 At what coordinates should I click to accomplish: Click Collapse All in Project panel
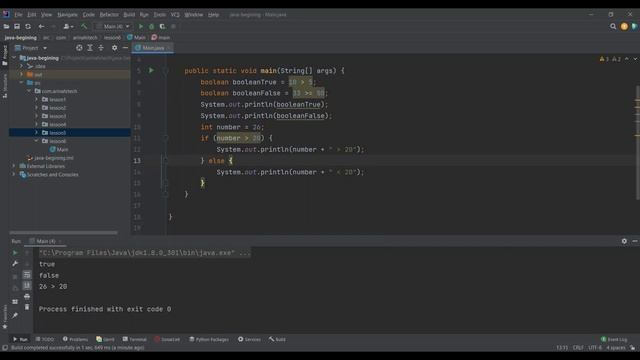click(x=101, y=48)
